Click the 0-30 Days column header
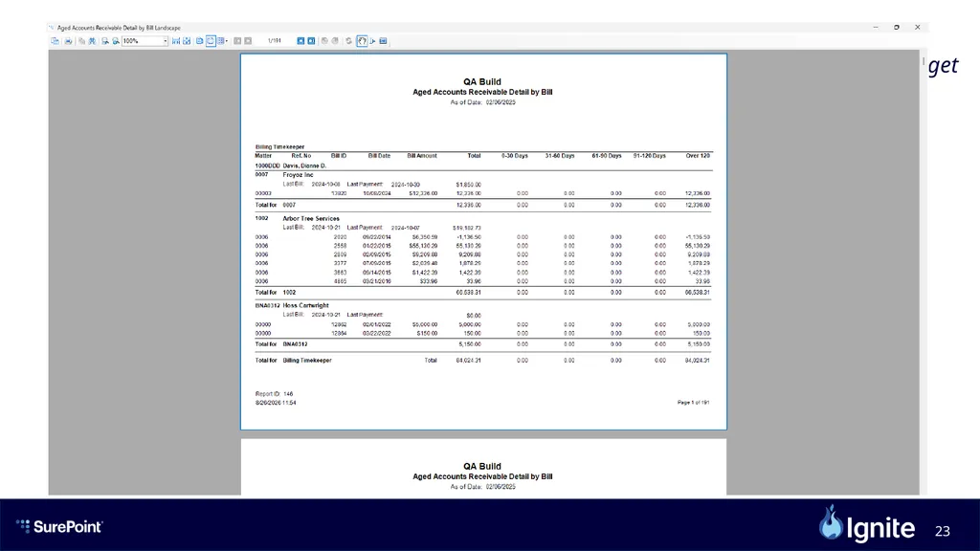 (515, 156)
